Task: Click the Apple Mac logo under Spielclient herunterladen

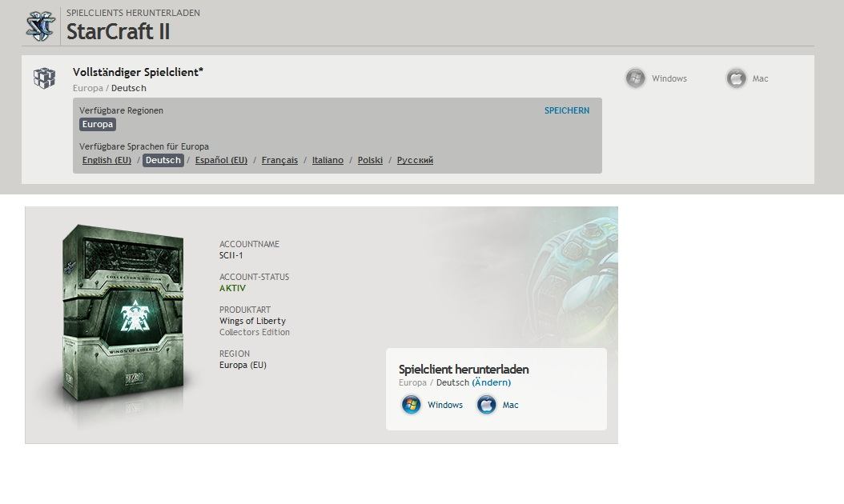Action: pos(486,405)
